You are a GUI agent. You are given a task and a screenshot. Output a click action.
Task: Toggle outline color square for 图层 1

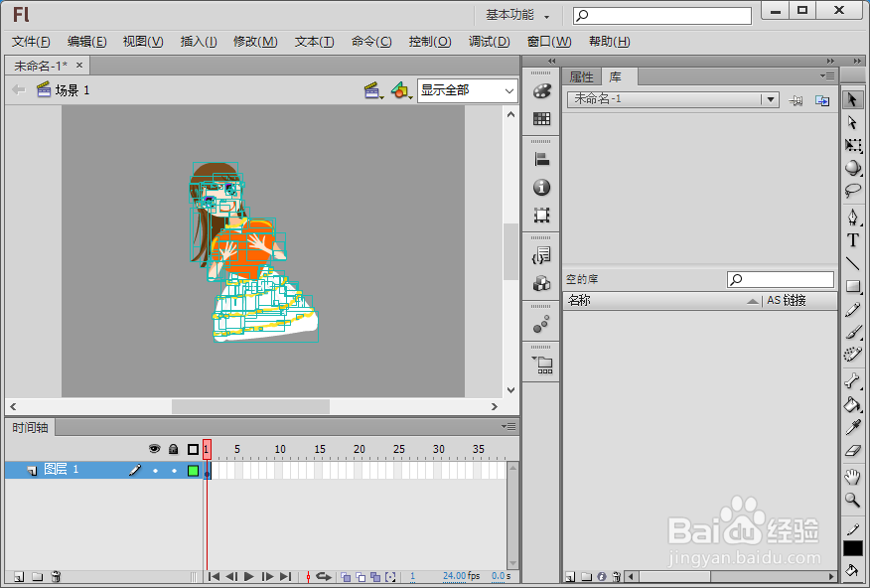[193, 471]
